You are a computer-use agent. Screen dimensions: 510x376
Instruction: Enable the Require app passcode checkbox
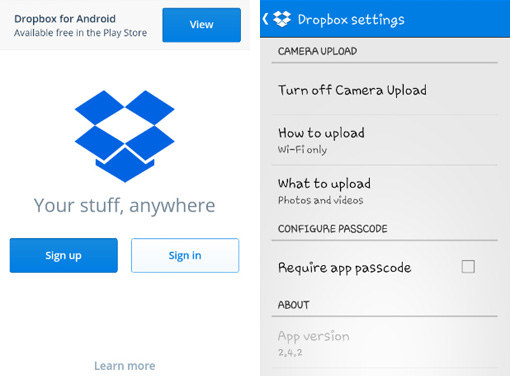click(x=468, y=267)
